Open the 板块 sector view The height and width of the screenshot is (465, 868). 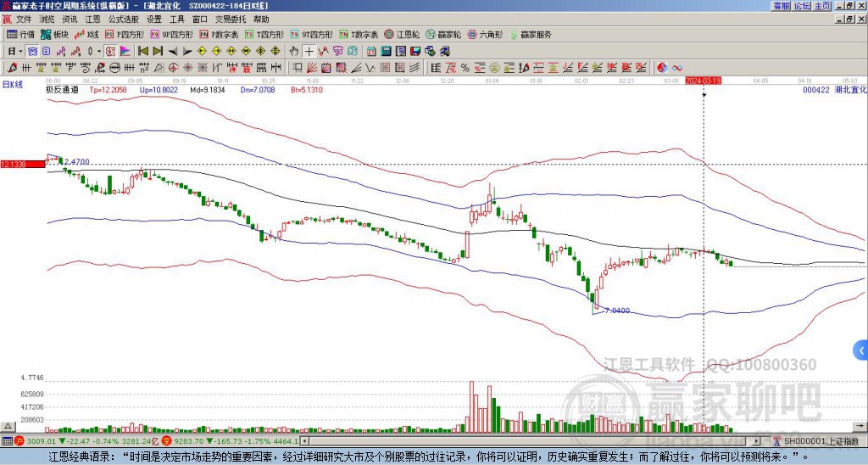pos(55,34)
